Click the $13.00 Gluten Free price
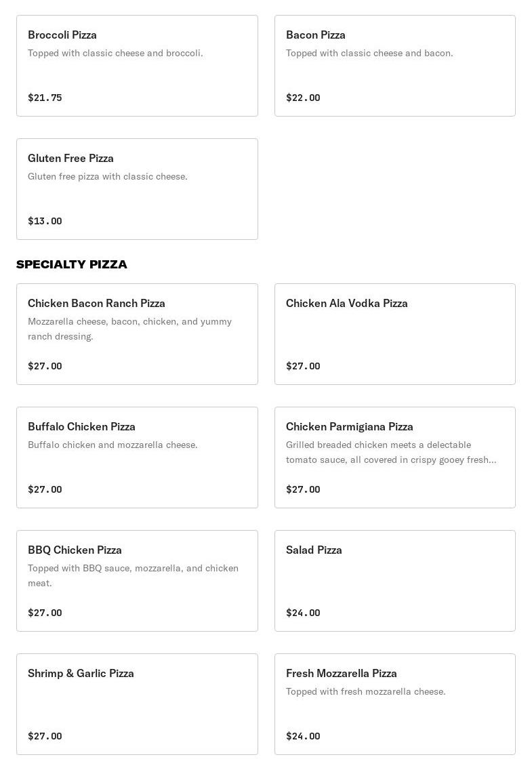This screenshot has width=532, height=774. tap(45, 221)
